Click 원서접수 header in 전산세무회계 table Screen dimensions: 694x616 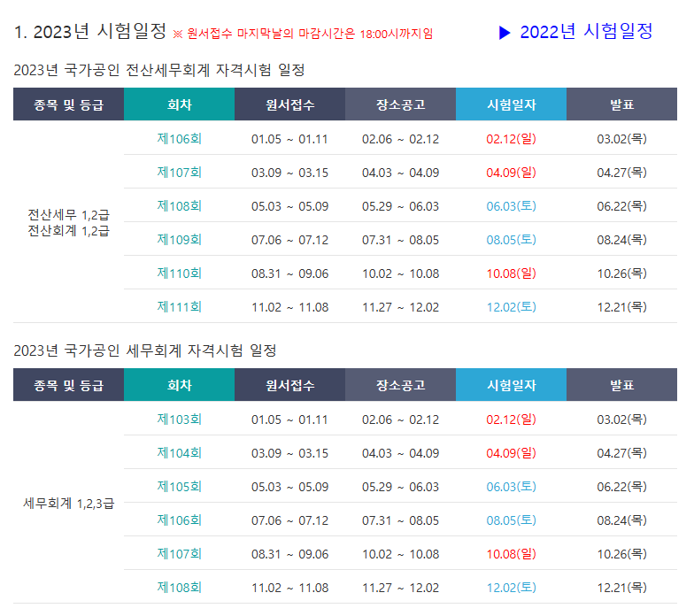point(290,104)
